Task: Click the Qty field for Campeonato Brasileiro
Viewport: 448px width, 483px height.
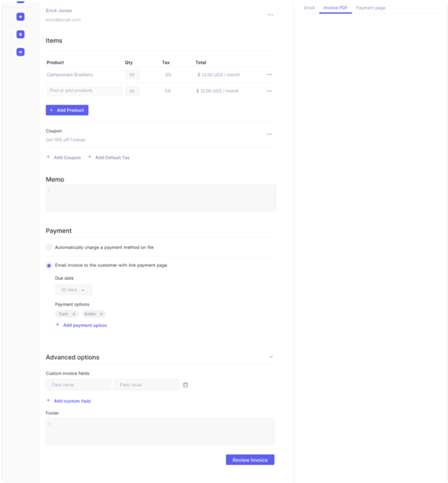Action: (132, 75)
